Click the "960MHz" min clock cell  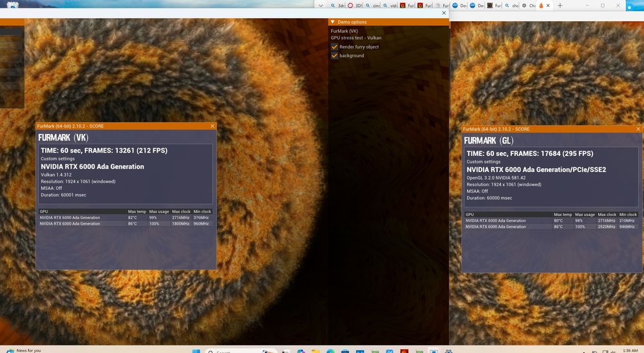pos(201,224)
